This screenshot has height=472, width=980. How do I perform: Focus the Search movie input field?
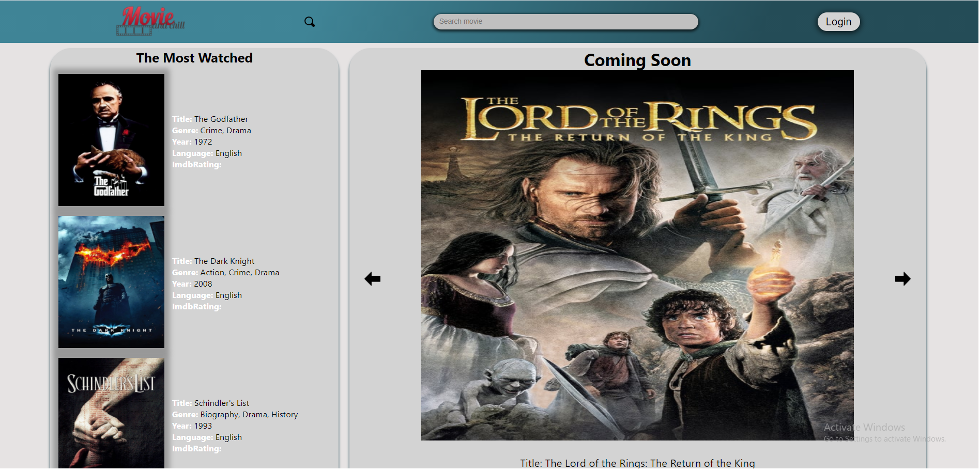point(565,22)
